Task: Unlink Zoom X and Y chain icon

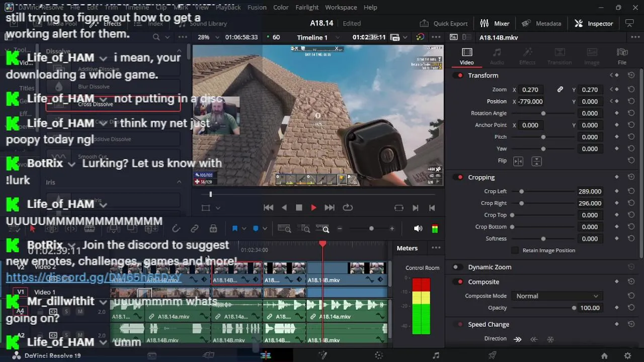Action: (560, 89)
